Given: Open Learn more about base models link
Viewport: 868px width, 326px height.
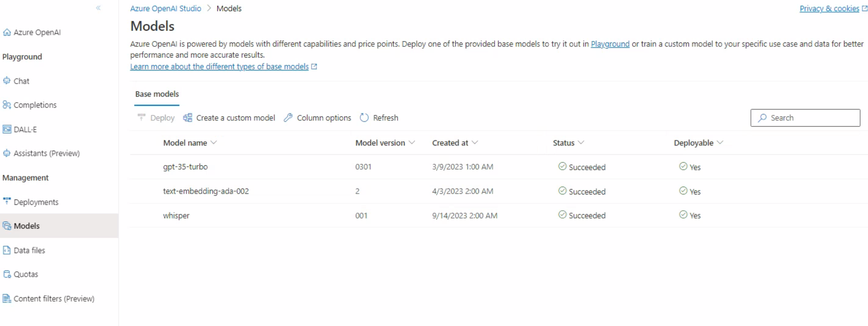Looking at the screenshot, I should point(219,66).
